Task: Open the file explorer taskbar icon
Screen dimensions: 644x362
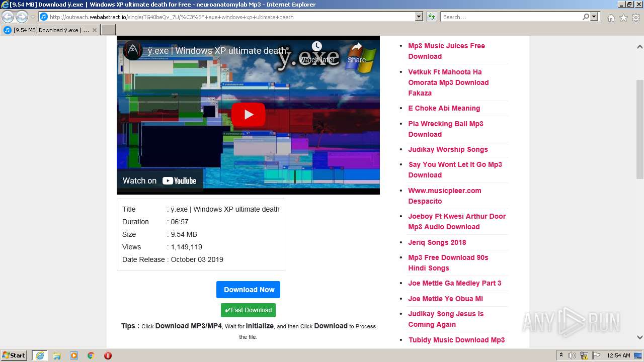Action: (57, 355)
